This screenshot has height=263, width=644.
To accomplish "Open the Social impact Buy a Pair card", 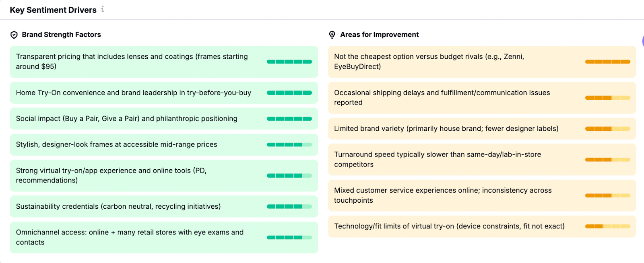I will click(x=127, y=119).
